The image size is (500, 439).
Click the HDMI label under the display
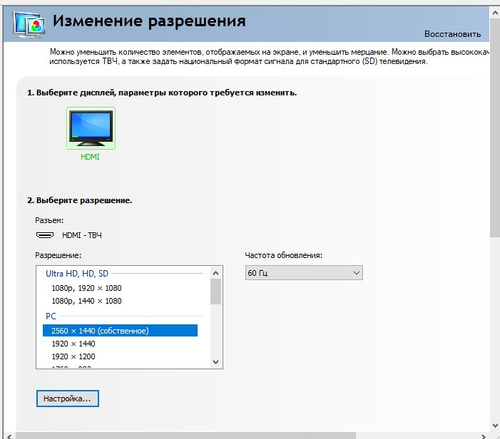click(90, 157)
